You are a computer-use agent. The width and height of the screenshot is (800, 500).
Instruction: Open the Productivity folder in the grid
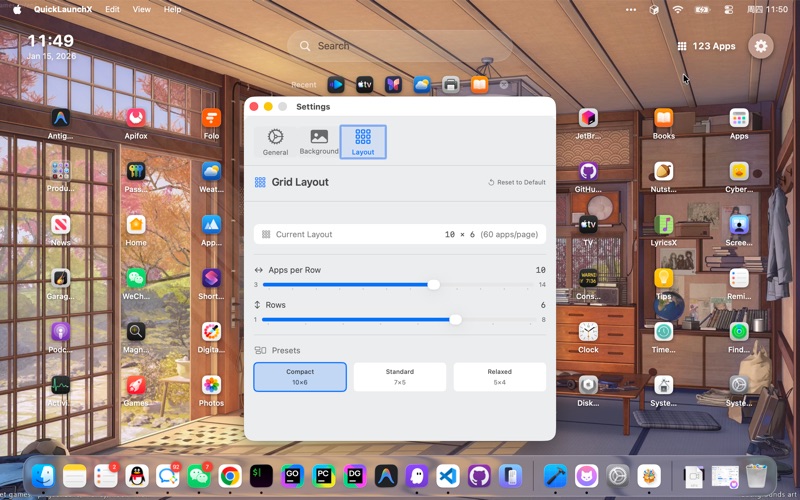point(60,171)
